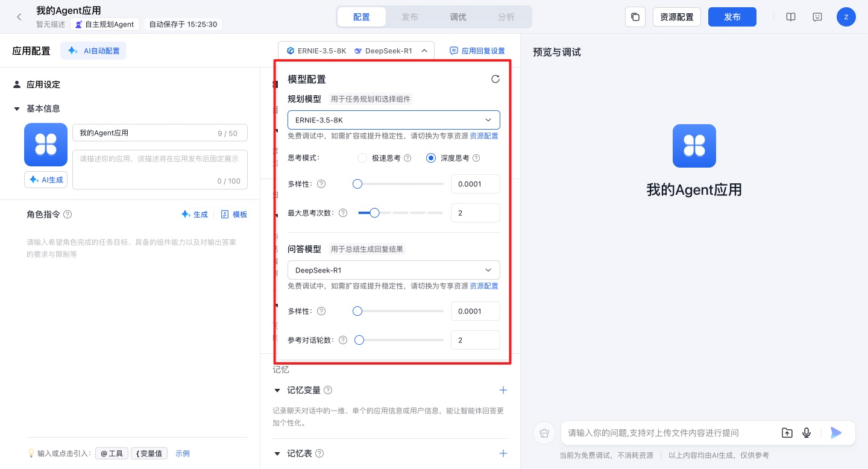
Task: Click the AI自动配置 button
Action: [93, 51]
